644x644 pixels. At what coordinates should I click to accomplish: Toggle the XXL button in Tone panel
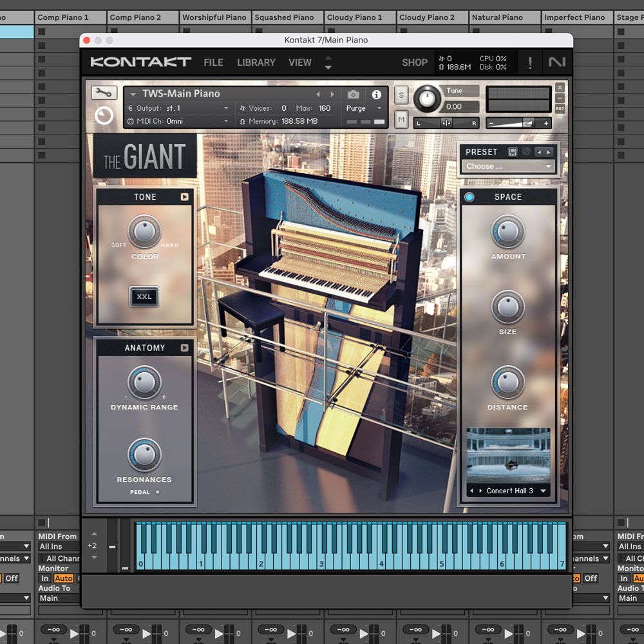tap(144, 297)
